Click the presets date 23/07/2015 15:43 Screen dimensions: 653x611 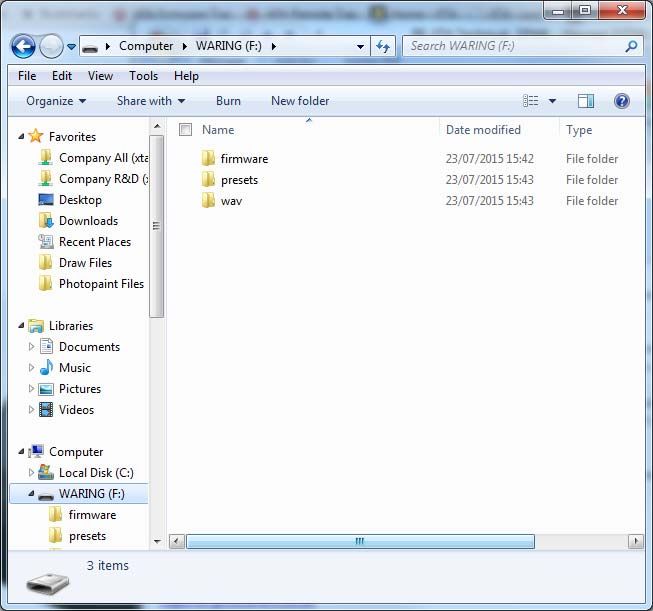point(489,180)
